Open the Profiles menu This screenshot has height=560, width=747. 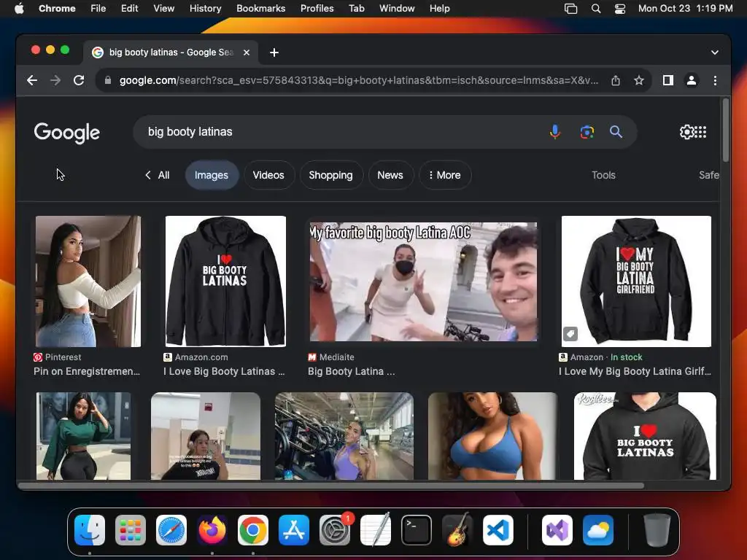tap(317, 9)
